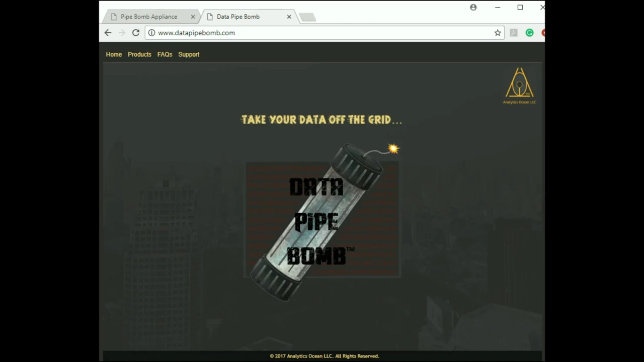Open the Home page link
Screen dimensions: 644x362
point(114,54)
